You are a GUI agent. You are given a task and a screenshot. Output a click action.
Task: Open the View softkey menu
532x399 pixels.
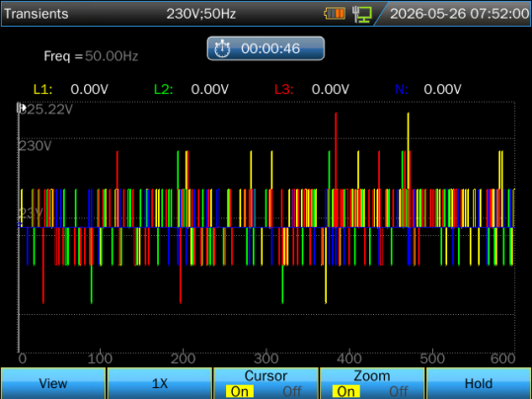(x=53, y=383)
